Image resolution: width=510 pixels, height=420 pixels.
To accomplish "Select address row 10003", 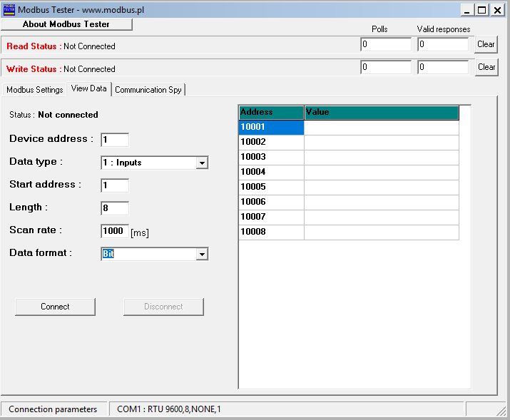I will point(271,158).
